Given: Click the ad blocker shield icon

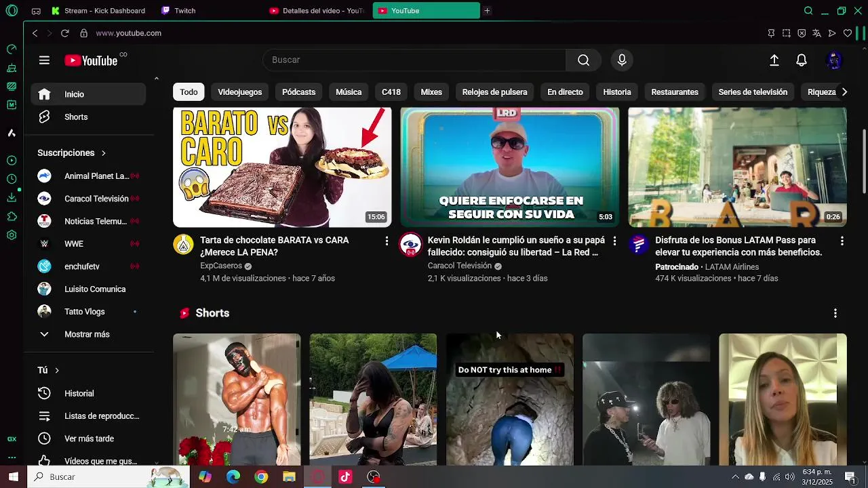Looking at the screenshot, I should tap(802, 33).
